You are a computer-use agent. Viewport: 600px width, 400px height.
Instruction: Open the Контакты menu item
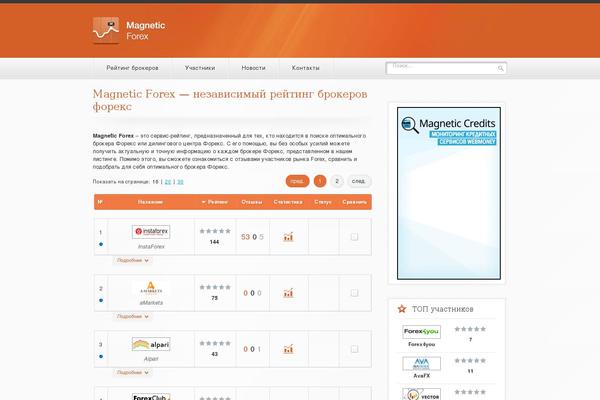(x=305, y=68)
